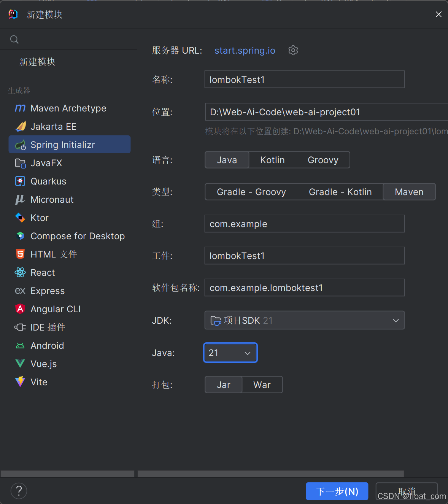Select React generator entry
This screenshot has width=448, height=504.
coord(70,272)
